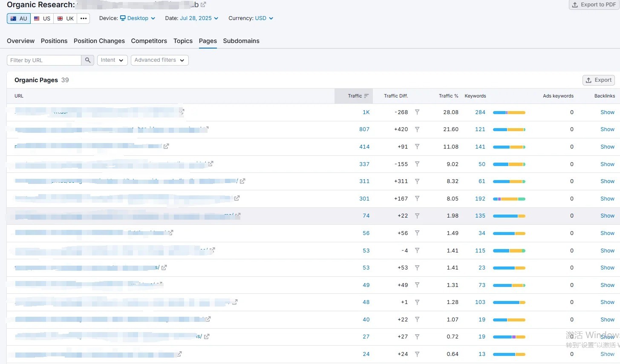Click filter funnel icon in the +56 row
Viewport: 620px width, 364px height.
417,233
